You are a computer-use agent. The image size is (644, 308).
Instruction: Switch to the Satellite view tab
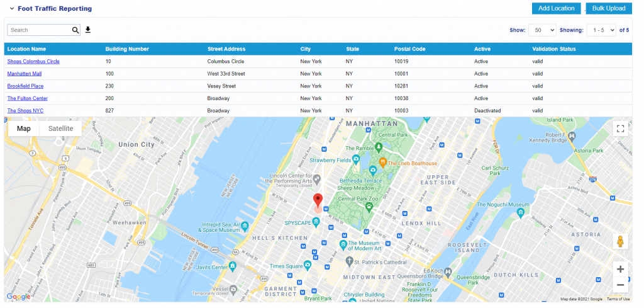click(x=61, y=128)
